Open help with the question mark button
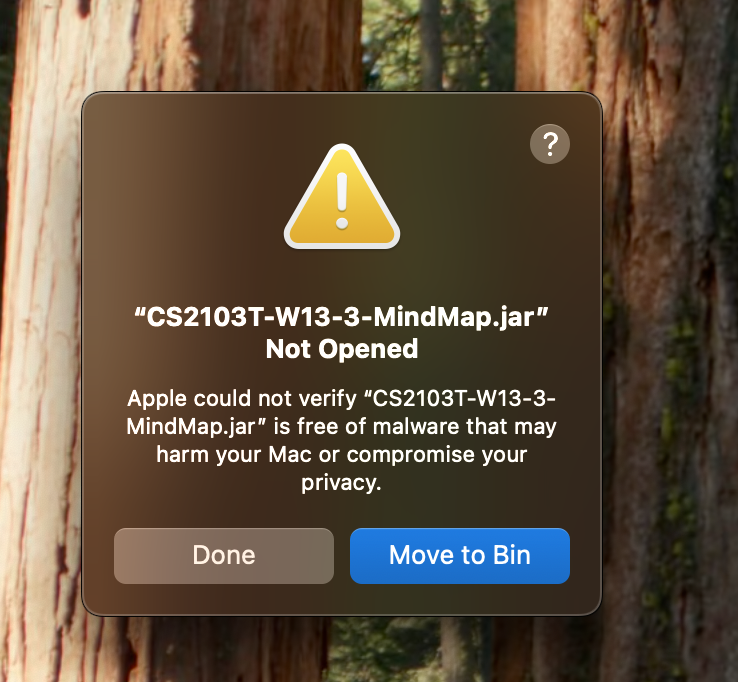The image size is (738, 682). (550, 144)
